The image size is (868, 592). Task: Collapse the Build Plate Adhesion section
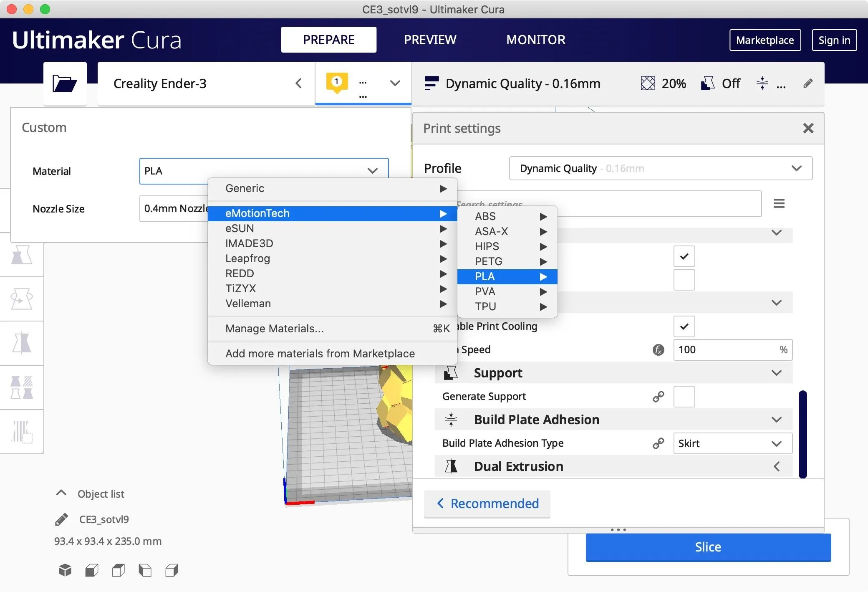coord(776,420)
